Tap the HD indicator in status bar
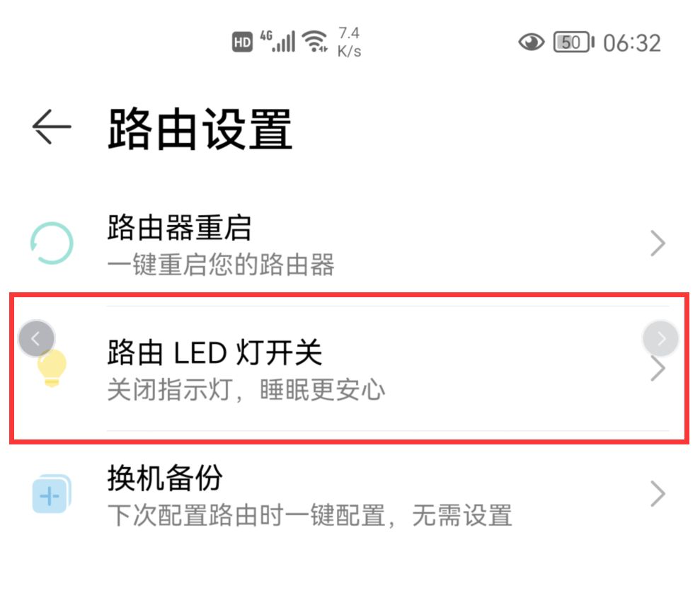Screen dimensions: 700x598 pos(242,42)
